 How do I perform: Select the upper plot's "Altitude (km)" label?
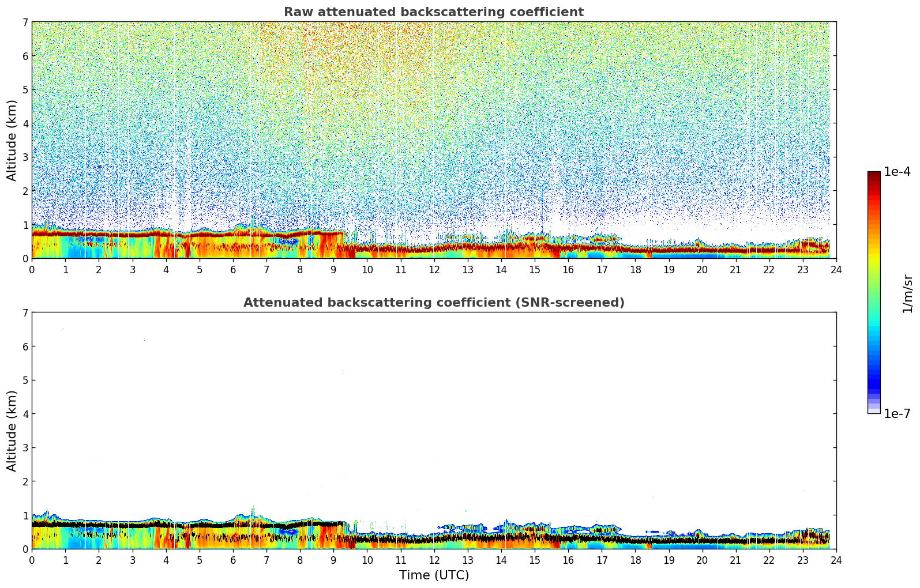click(12, 140)
